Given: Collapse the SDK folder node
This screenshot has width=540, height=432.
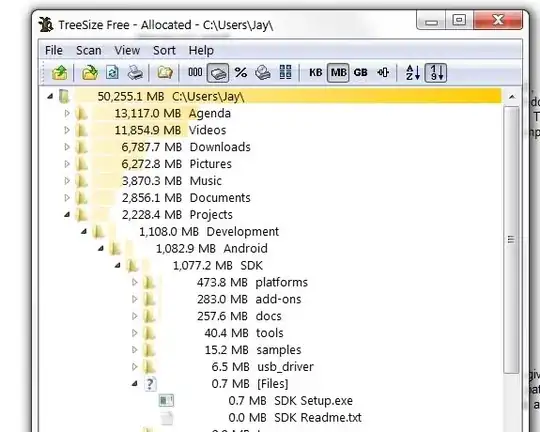Looking at the screenshot, I should [x=118, y=265].
